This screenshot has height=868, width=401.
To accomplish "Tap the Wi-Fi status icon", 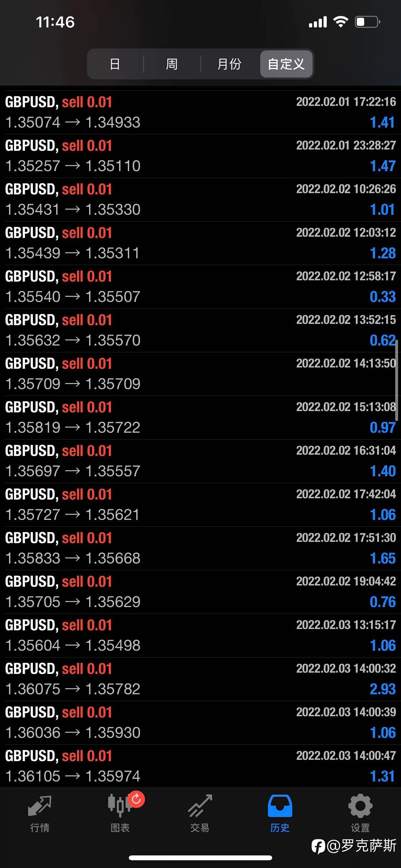I will pyautogui.click(x=340, y=22).
